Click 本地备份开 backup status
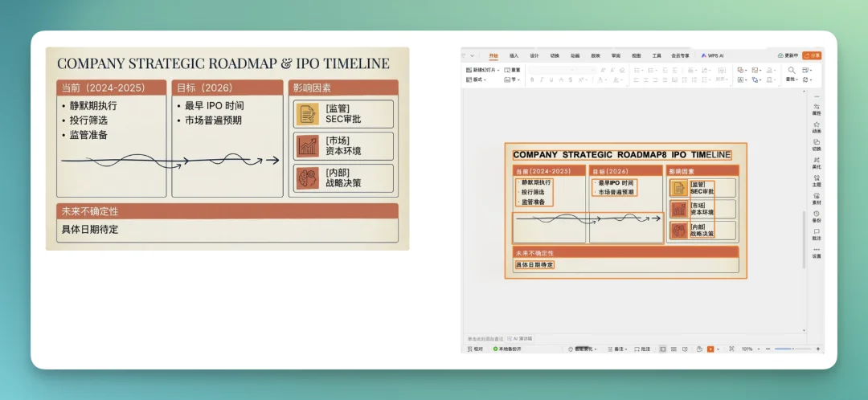 point(507,349)
